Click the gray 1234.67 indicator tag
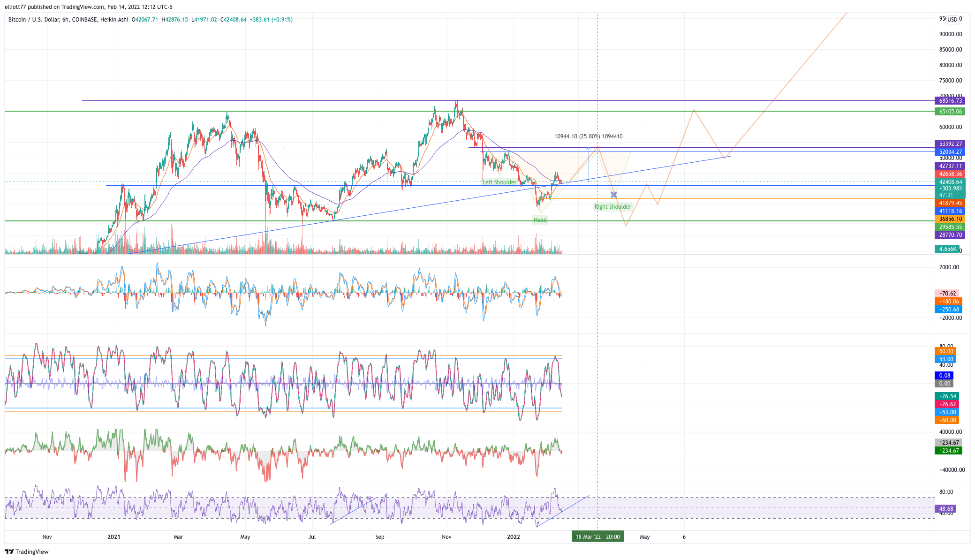Screen dimensions: 975x560 [x=948, y=443]
